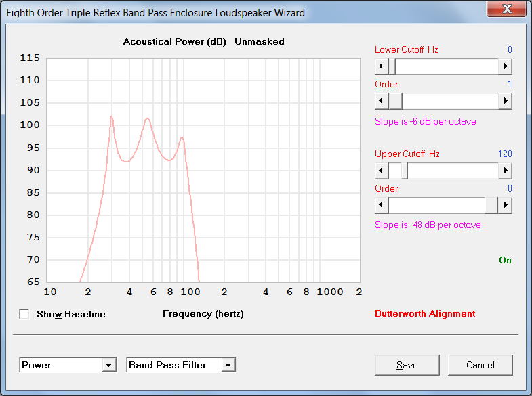Click the Lower Cutoff Hz slider thumb
This screenshot has width=532, height=396.
coord(392,66)
